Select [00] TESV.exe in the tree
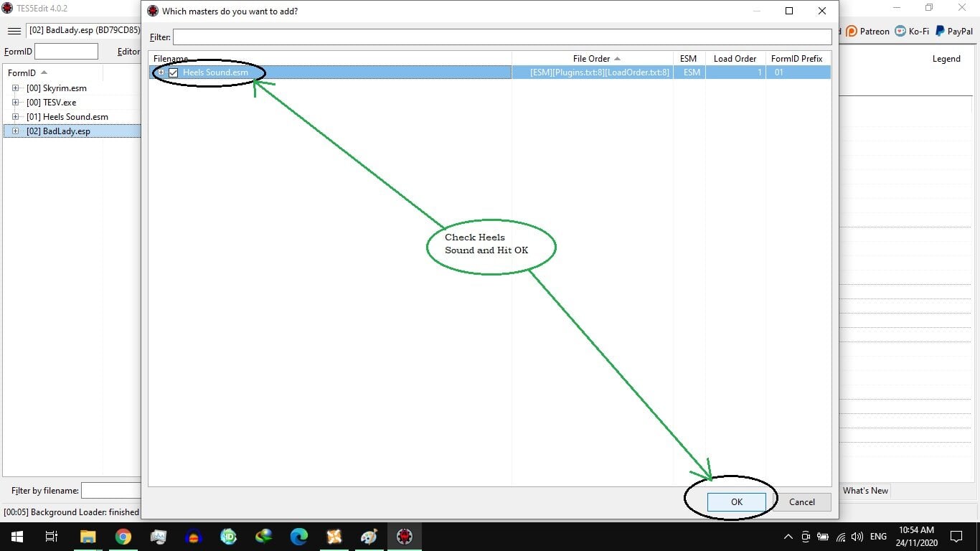This screenshot has height=551, width=980. click(x=51, y=103)
